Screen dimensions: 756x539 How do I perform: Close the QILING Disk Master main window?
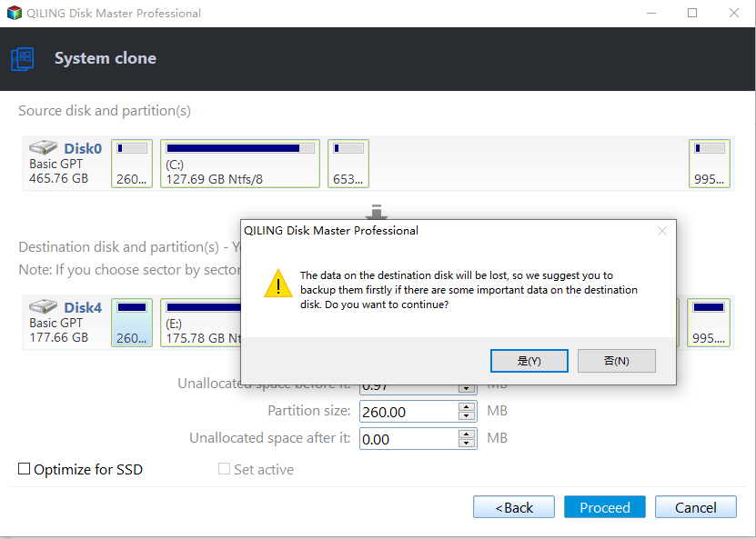(734, 13)
